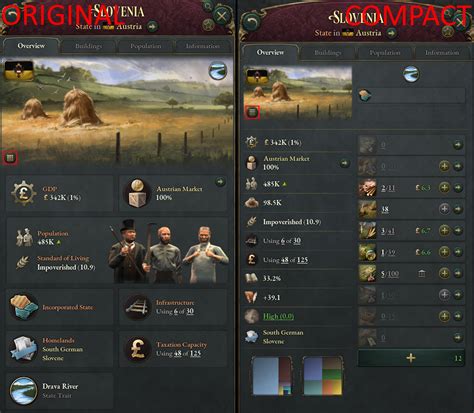Click the compact landscape thumbnail image
This screenshot has width=474, height=413.
click(x=297, y=92)
